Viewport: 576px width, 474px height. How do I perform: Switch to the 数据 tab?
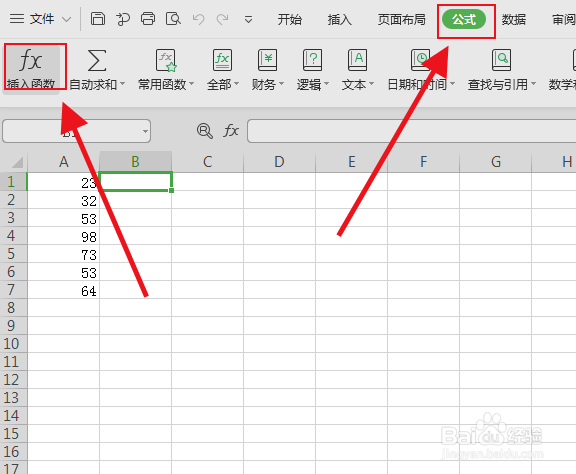[514, 19]
